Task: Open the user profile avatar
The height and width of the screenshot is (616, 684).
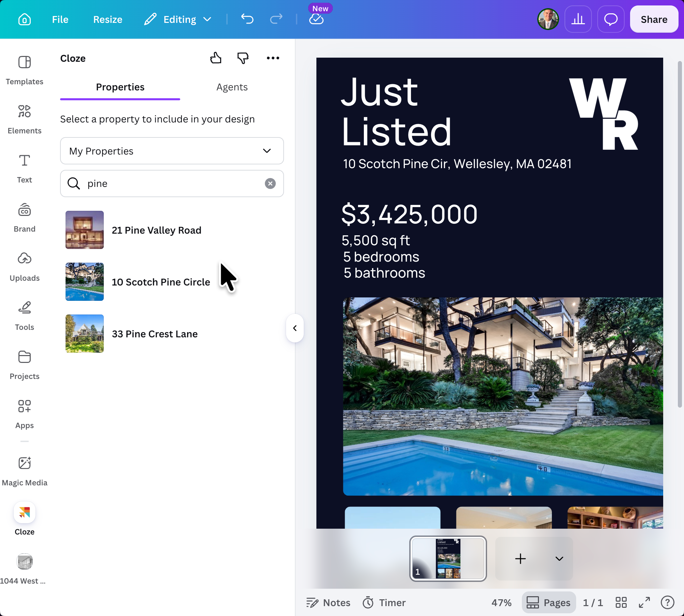Action: coord(548,19)
